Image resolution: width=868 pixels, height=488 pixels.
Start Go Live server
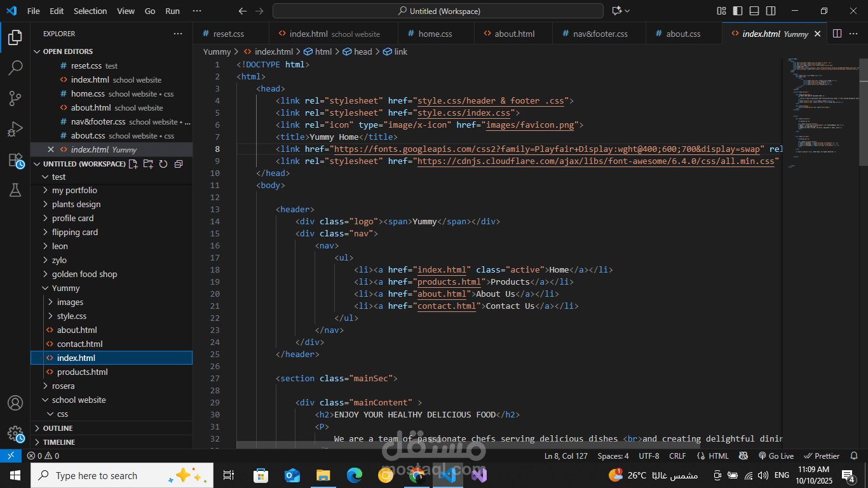(x=775, y=456)
